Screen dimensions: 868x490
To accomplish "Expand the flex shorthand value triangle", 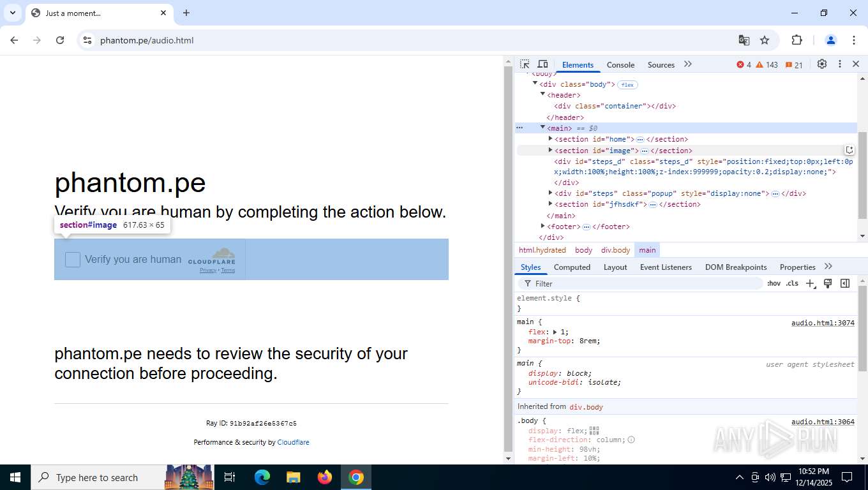I will [x=555, y=332].
